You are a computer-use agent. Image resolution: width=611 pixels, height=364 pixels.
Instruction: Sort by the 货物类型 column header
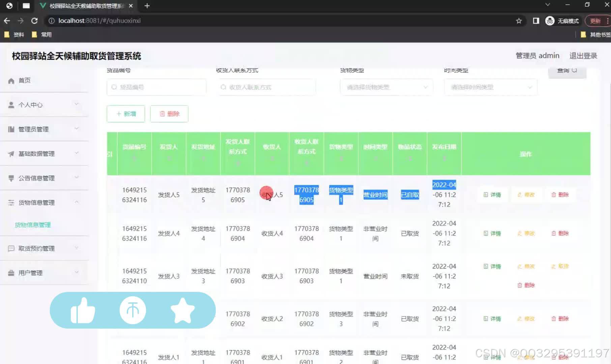[x=341, y=154]
